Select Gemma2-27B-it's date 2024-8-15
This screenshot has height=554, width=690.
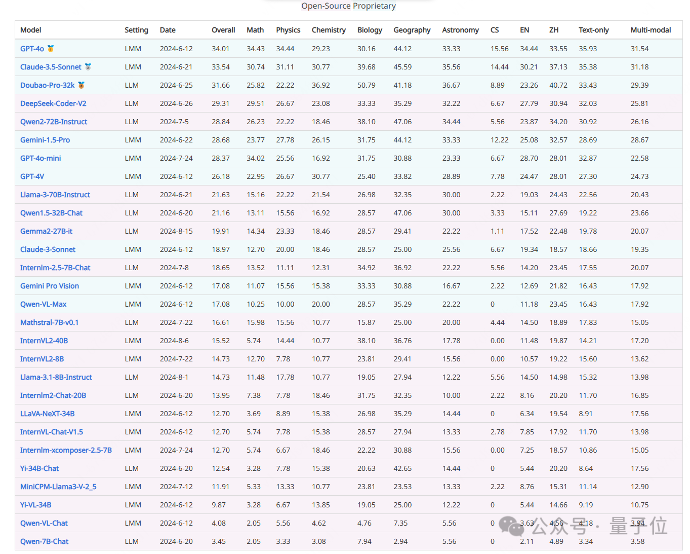(176, 231)
